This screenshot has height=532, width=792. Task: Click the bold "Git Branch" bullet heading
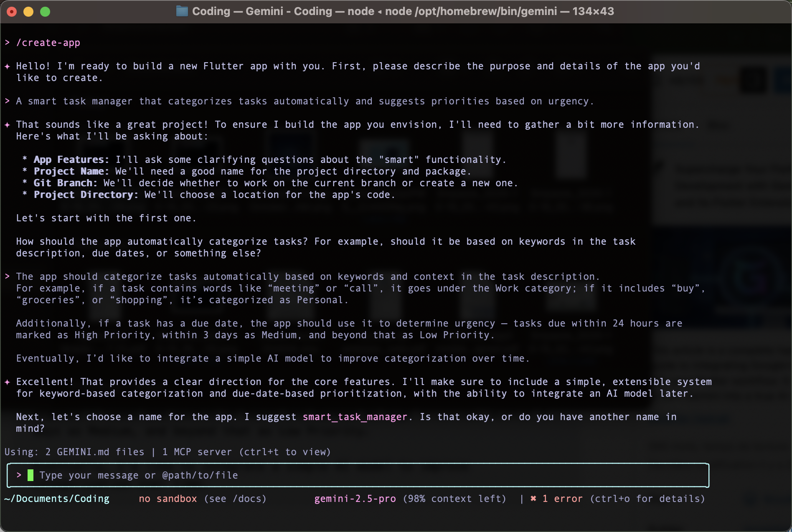point(65,183)
